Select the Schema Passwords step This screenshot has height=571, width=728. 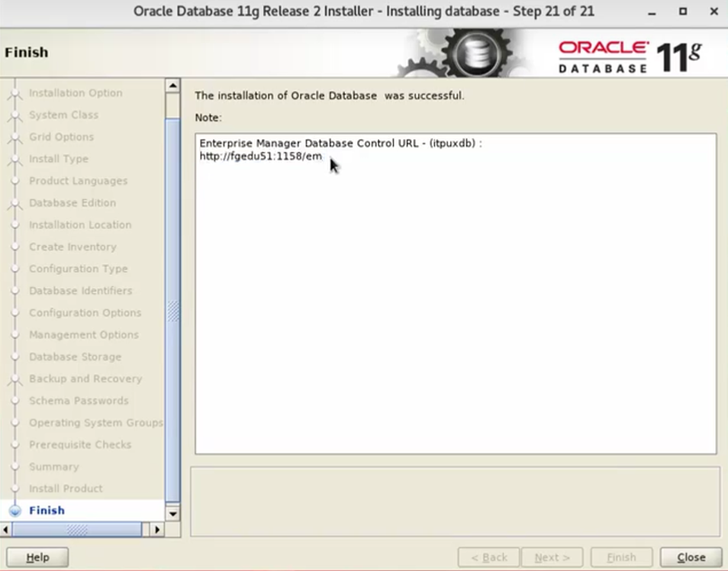(x=79, y=401)
